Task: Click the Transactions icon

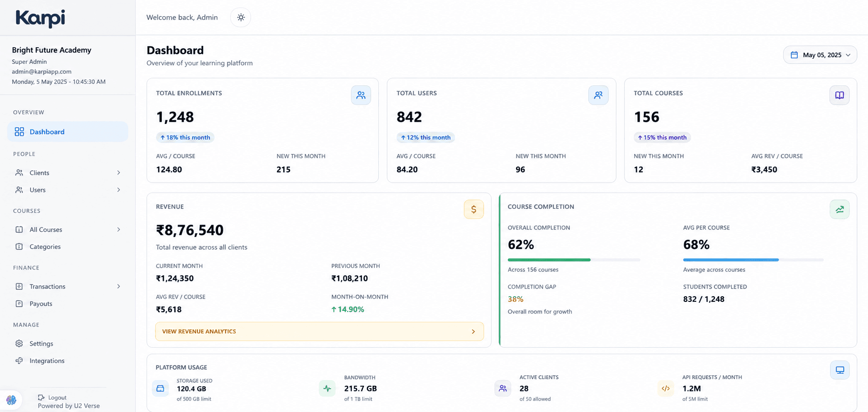Action: tap(19, 286)
